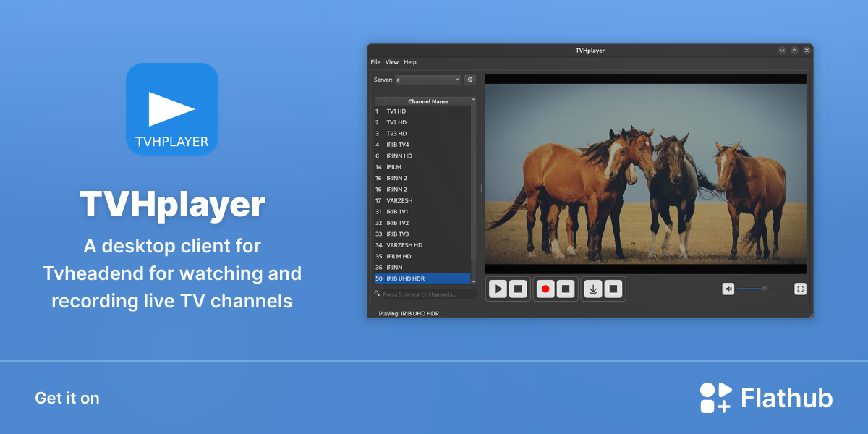Select channel IFILM HD

[422, 256]
